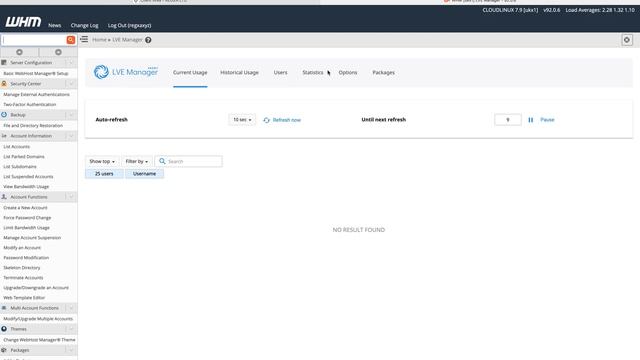
Task: Open Manage External Authentications
Action: pos(36,94)
